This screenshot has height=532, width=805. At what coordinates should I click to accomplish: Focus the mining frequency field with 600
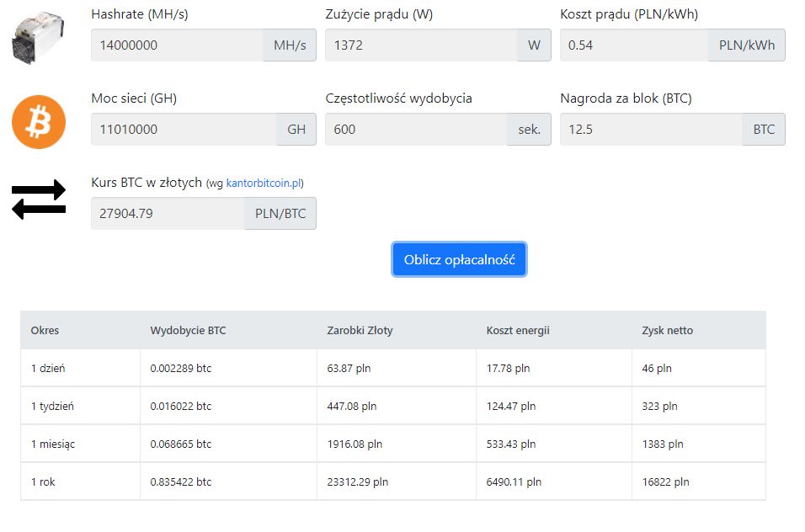pos(416,130)
